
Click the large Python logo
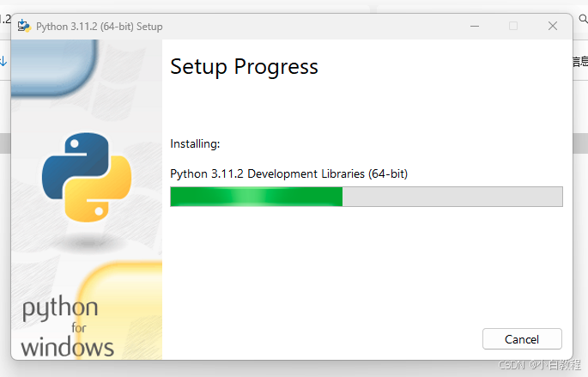pos(87,178)
